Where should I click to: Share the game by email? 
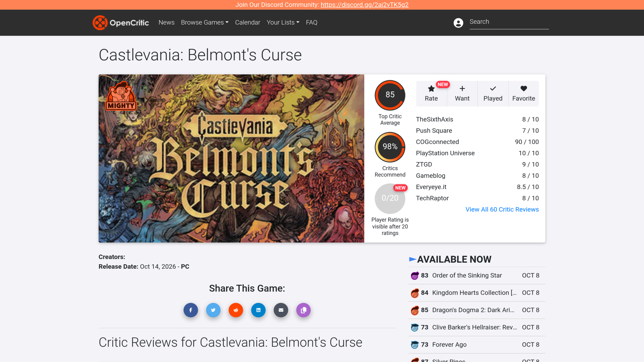[x=281, y=310]
